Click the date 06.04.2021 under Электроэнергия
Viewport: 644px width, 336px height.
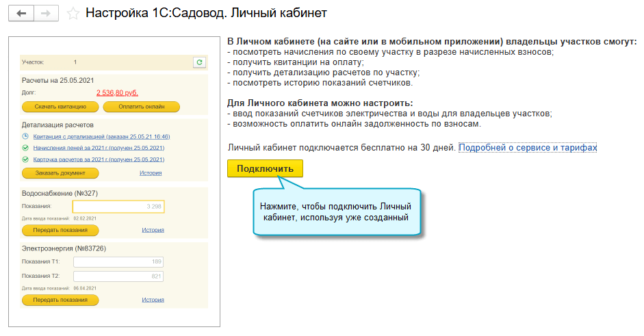coord(85,288)
